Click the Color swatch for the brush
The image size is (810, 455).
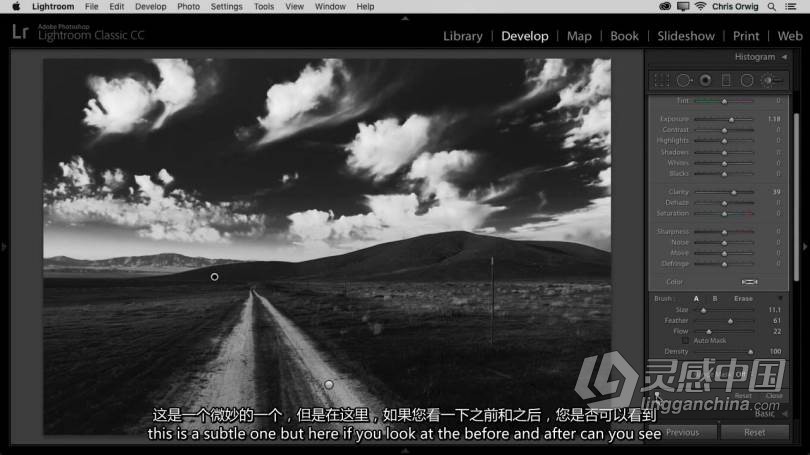[x=750, y=282]
